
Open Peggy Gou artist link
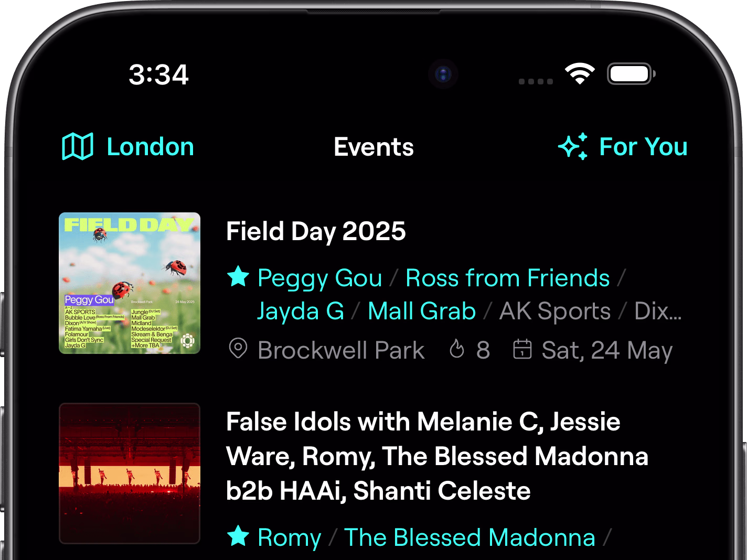click(319, 278)
